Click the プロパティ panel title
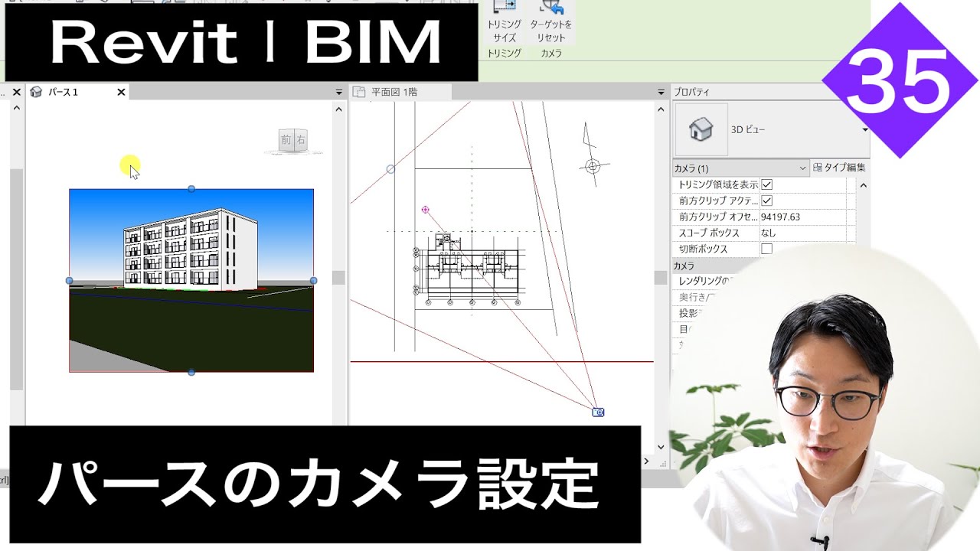980x551 pixels. click(691, 92)
